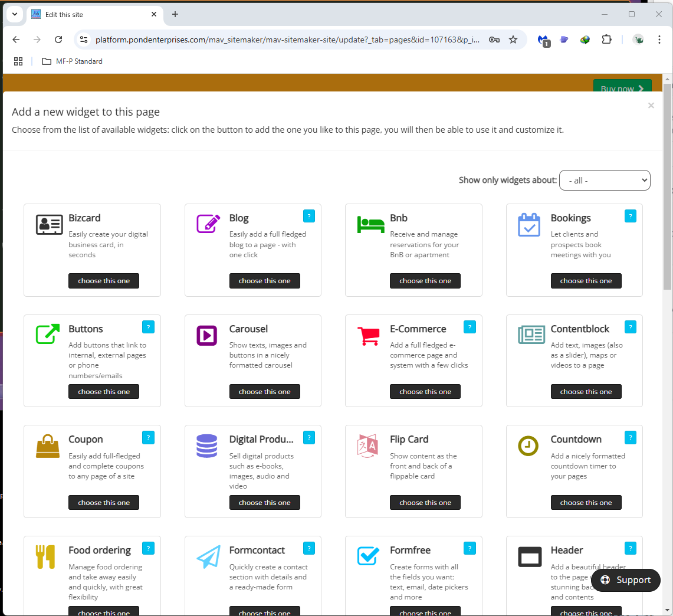Screen dimensions: 673x616
Task: Click the Bookings calendar icon
Action: 528,225
